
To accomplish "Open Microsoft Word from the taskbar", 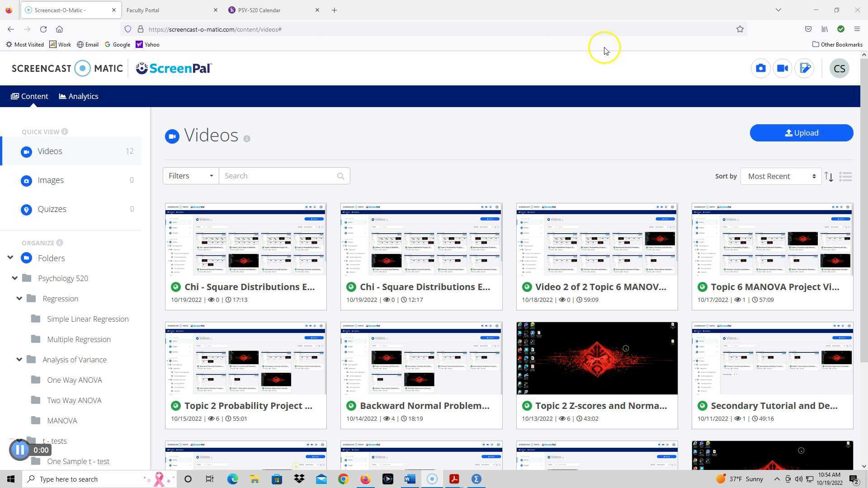I will pyautogui.click(x=410, y=479).
